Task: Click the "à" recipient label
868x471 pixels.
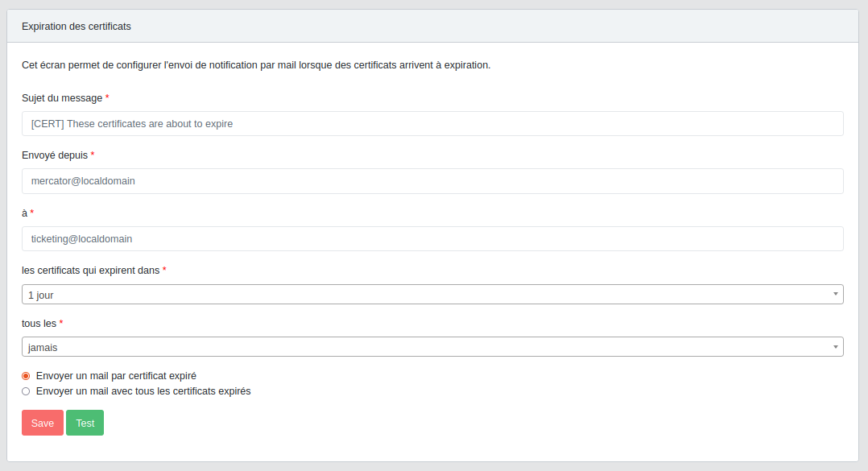Action: point(24,213)
